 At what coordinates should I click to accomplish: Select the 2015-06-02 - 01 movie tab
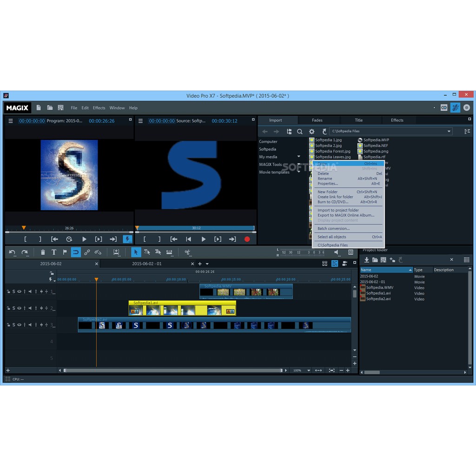tap(146, 264)
